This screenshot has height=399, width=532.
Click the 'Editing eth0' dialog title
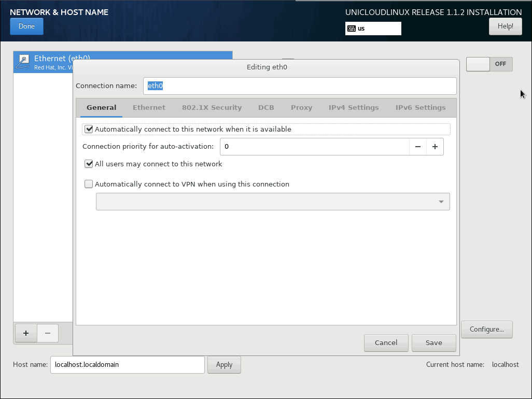(x=267, y=67)
